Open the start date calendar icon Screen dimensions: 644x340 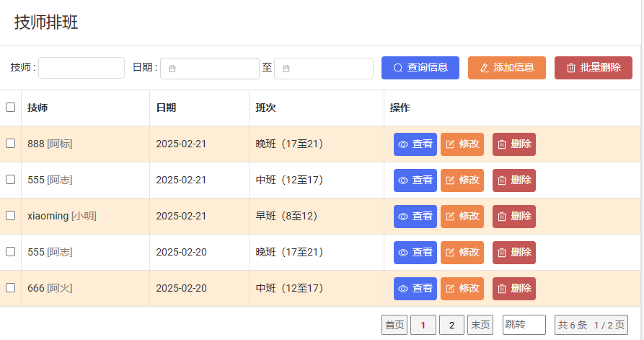172,69
